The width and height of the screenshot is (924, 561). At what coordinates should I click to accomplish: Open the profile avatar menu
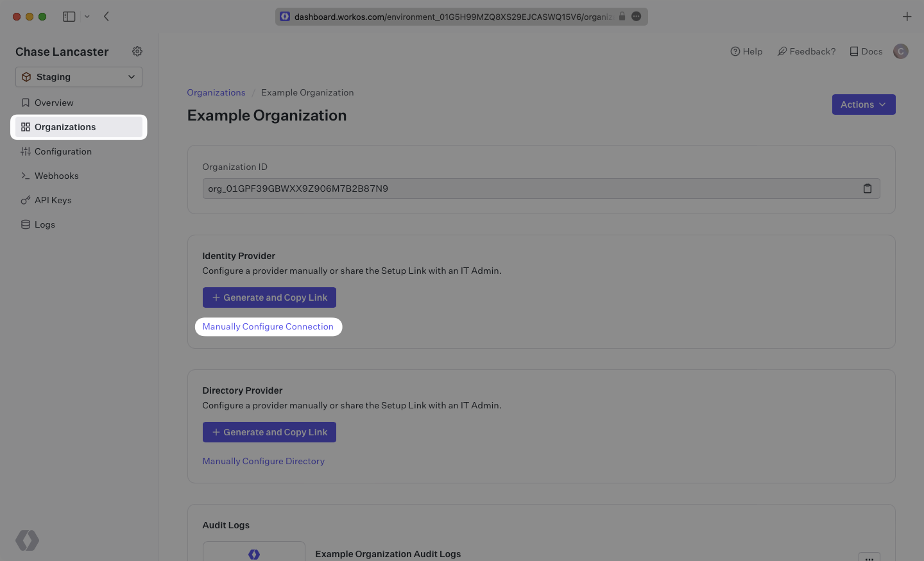[900, 51]
